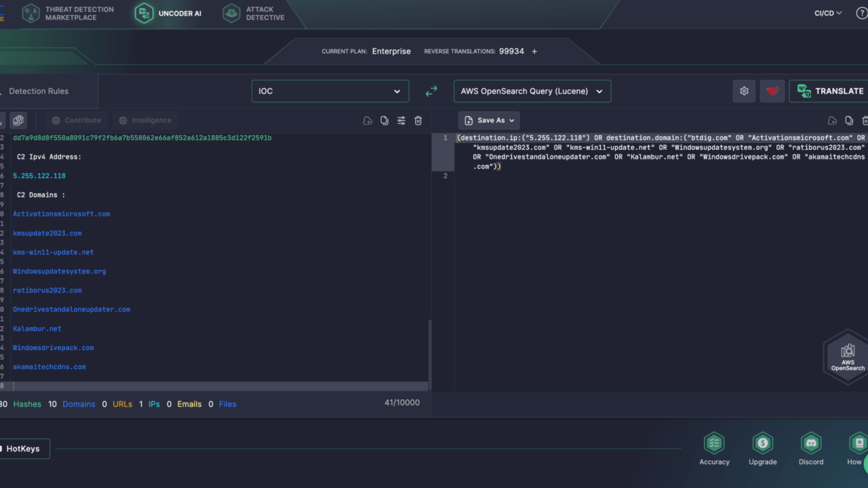Click the 99934 reverse translations count

(511, 52)
